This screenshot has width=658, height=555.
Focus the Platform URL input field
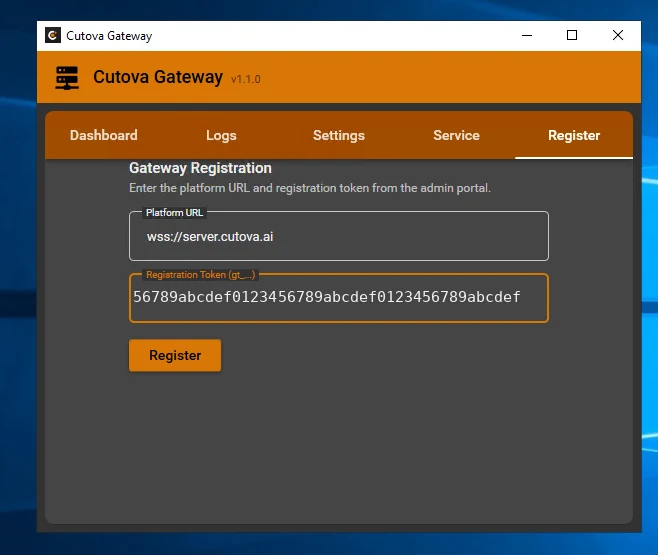(x=339, y=236)
